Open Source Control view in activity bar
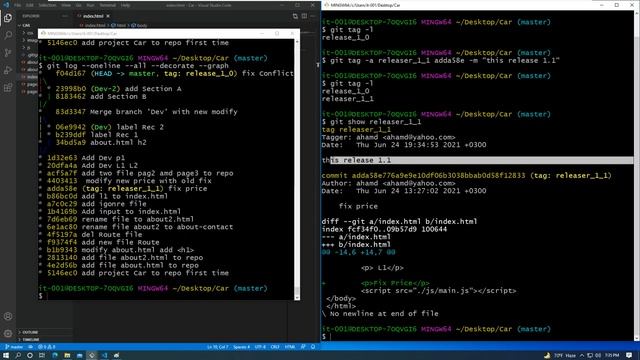640x360 pixels. click(8, 53)
